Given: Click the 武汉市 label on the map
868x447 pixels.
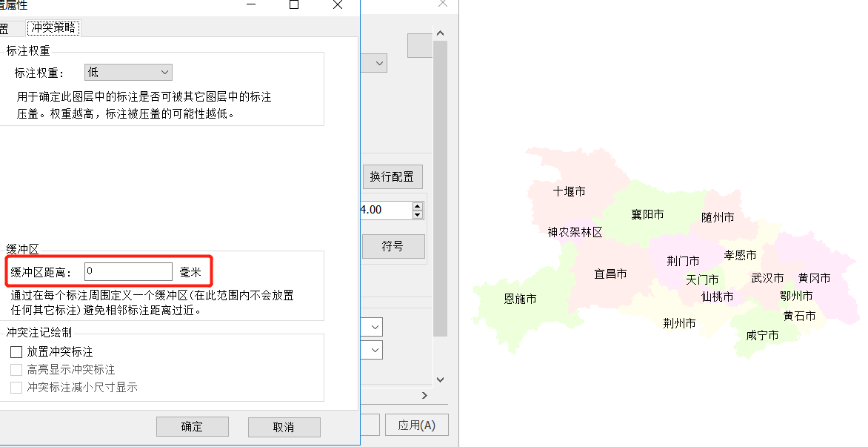Looking at the screenshot, I should click(767, 279).
